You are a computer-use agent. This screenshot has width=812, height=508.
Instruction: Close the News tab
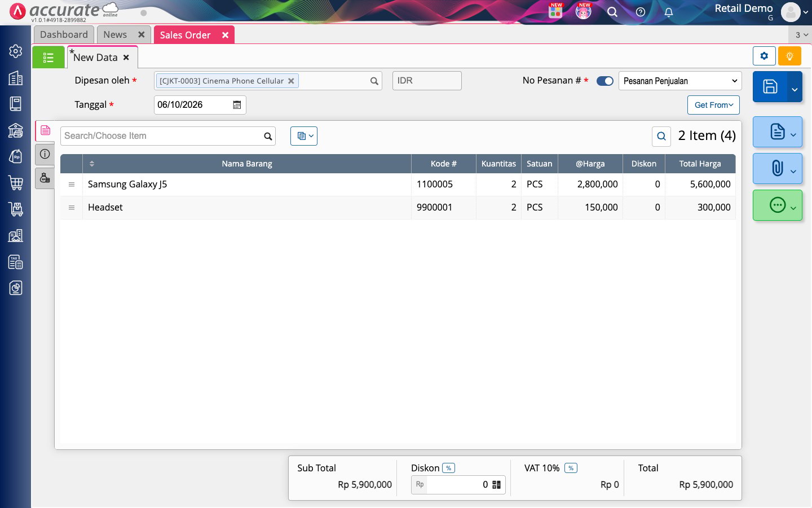coord(142,34)
